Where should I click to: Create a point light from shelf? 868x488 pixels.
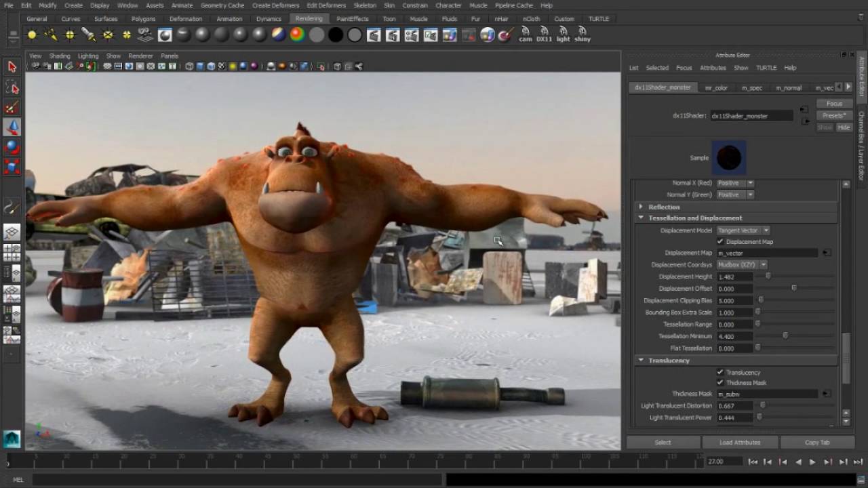coord(70,35)
